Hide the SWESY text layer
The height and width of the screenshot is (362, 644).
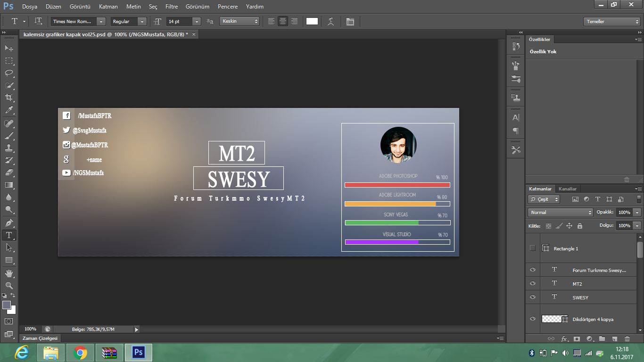click(x=533, y=297)
